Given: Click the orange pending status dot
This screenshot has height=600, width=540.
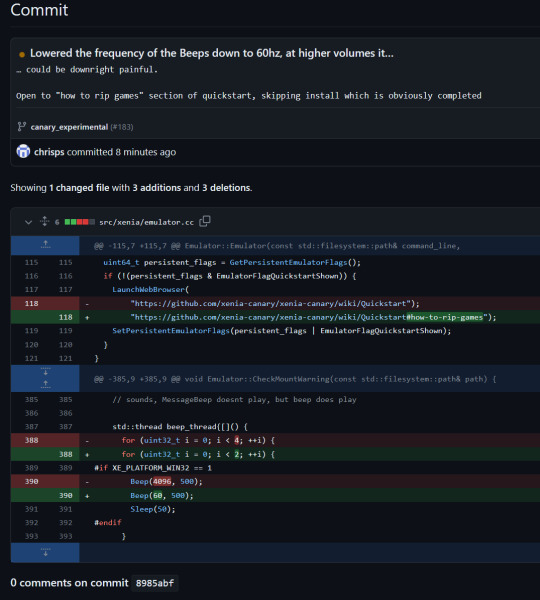Looking at the screenshot, I should point(22,54).
